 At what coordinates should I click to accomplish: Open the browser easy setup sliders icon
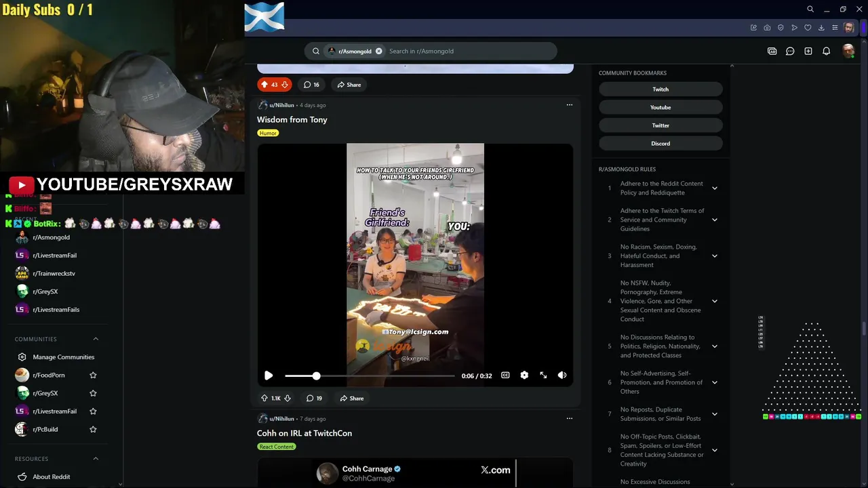pyautogui.click(x=835, y=28)
